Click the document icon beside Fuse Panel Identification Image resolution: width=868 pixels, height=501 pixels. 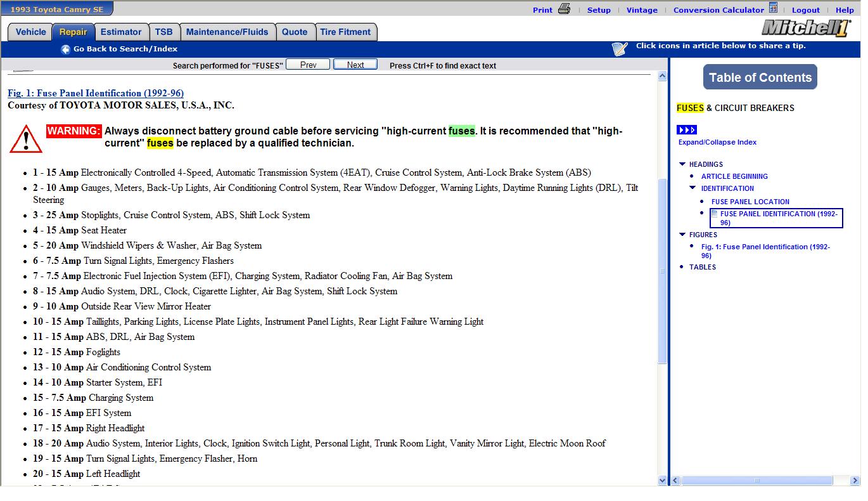tap(715, 214)
